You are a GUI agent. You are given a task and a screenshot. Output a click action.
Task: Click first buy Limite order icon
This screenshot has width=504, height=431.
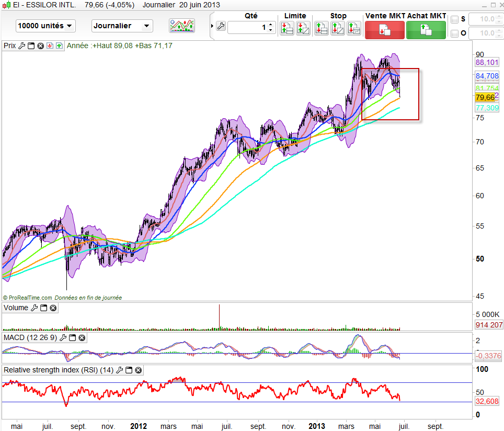tap(287, 28)
